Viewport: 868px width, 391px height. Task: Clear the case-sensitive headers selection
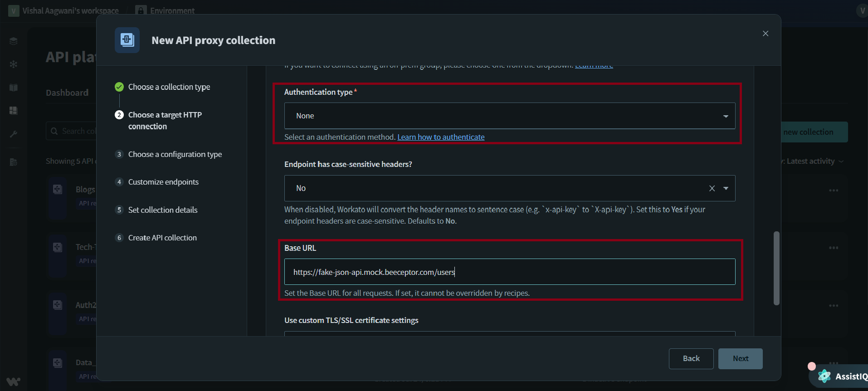pos(712,188)
